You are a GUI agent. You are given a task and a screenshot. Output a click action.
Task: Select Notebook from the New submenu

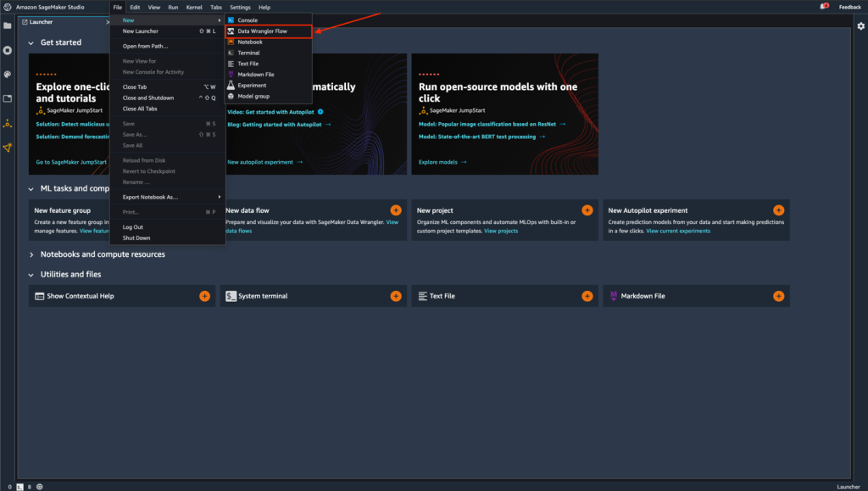click(269, 42)
